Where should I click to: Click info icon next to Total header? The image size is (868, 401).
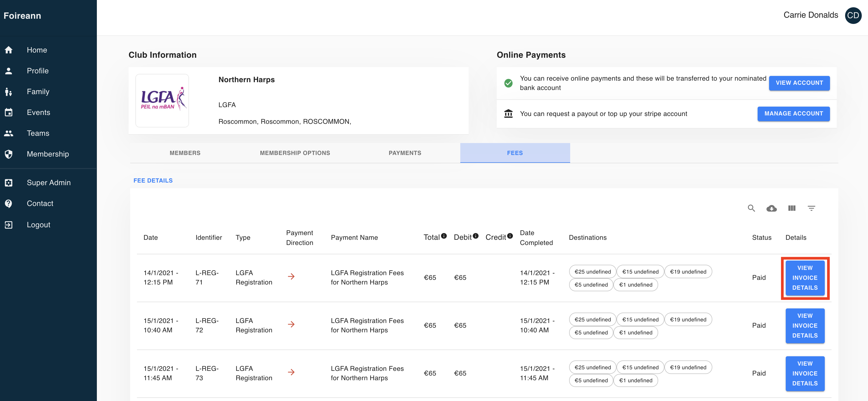[444, 236]
